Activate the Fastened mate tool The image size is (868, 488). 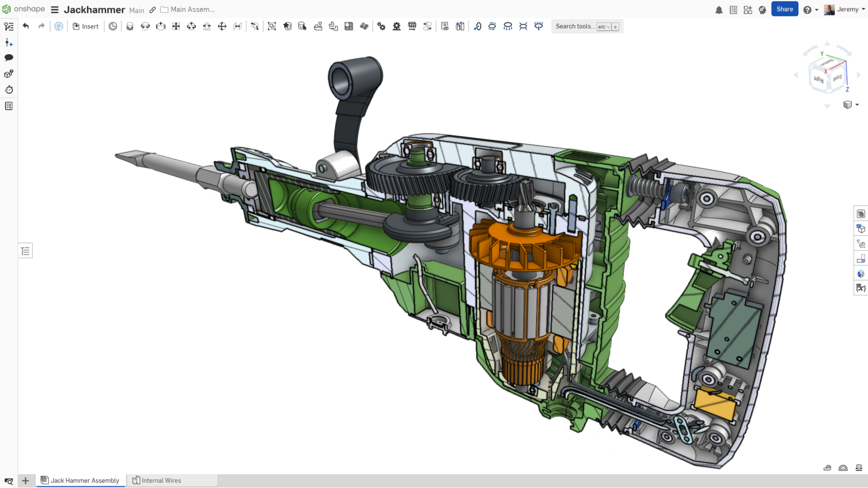[x=130, y=26]
